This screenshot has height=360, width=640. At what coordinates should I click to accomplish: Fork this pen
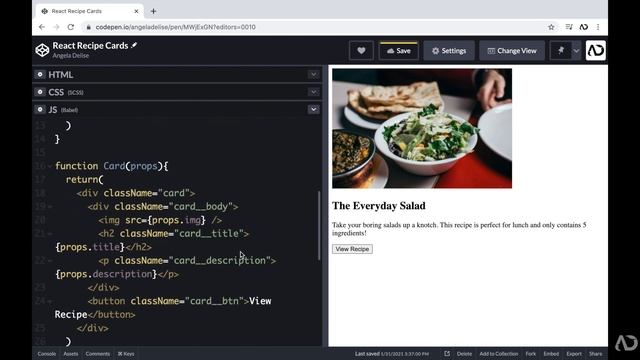point(531,354)
